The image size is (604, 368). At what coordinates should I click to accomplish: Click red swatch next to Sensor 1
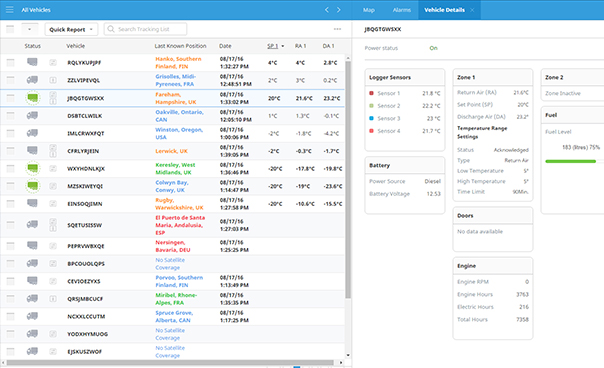pyautogui.click(x=371, y=93)
